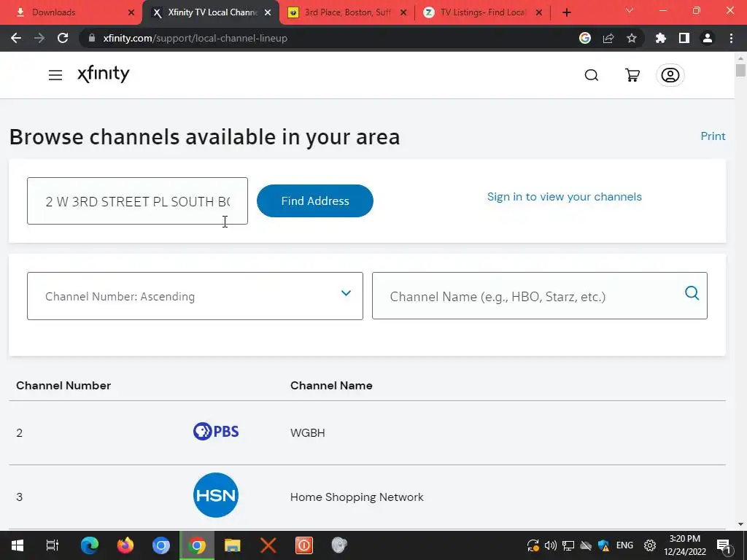Open a new browser tab

click(x=566, y=12)
